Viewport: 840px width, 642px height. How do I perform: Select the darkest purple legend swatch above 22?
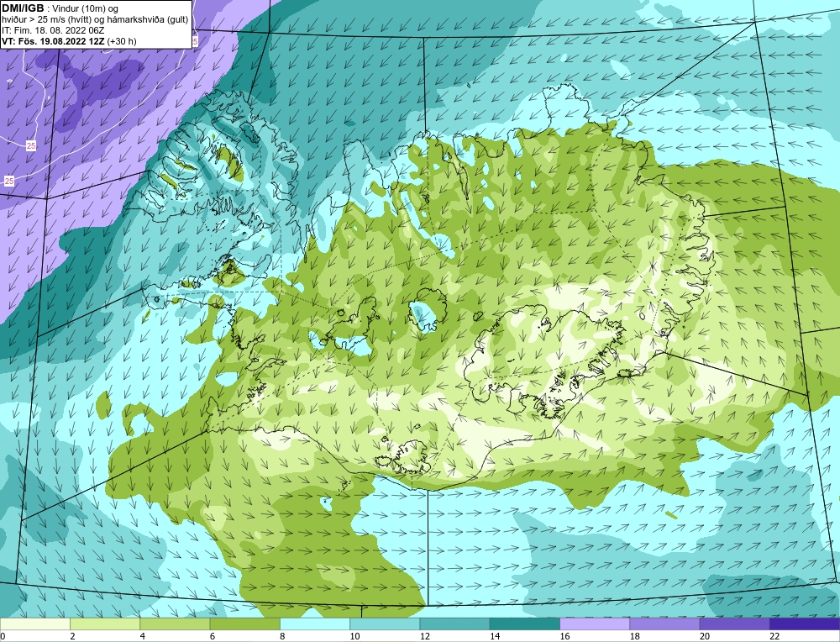click(x=805, y=624)
